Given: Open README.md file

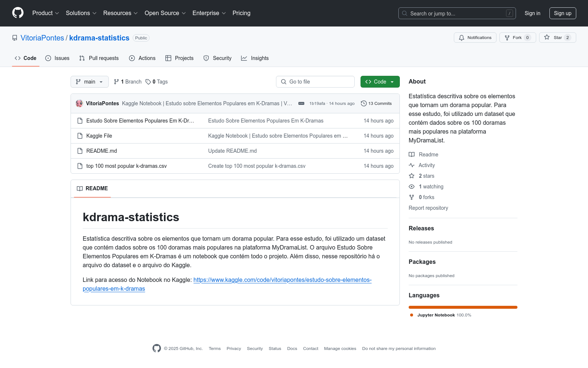Looking at the screenshot, I should pyautogui.click(x=101, y=151).
